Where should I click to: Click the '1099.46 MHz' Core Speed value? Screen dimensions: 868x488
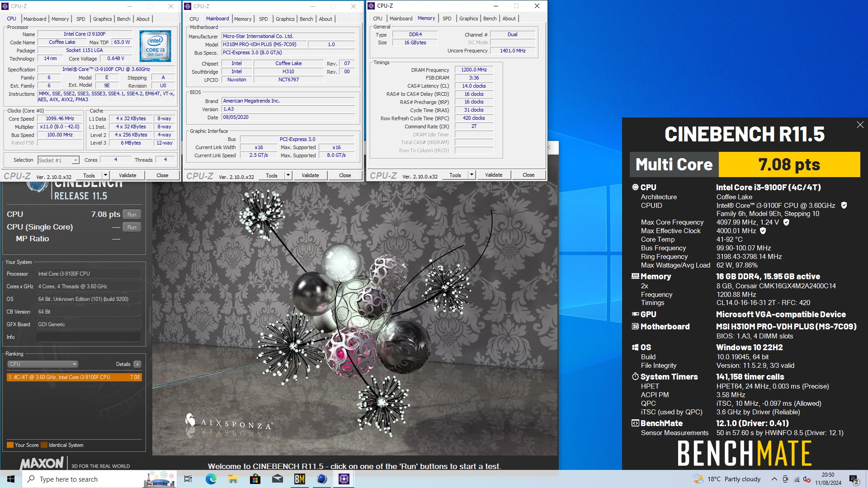tap(60, 119)
